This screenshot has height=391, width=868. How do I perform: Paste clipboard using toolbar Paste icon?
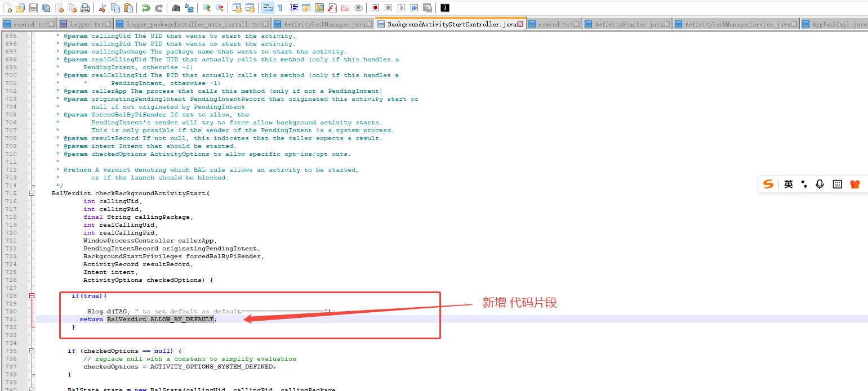coord(128,8)
